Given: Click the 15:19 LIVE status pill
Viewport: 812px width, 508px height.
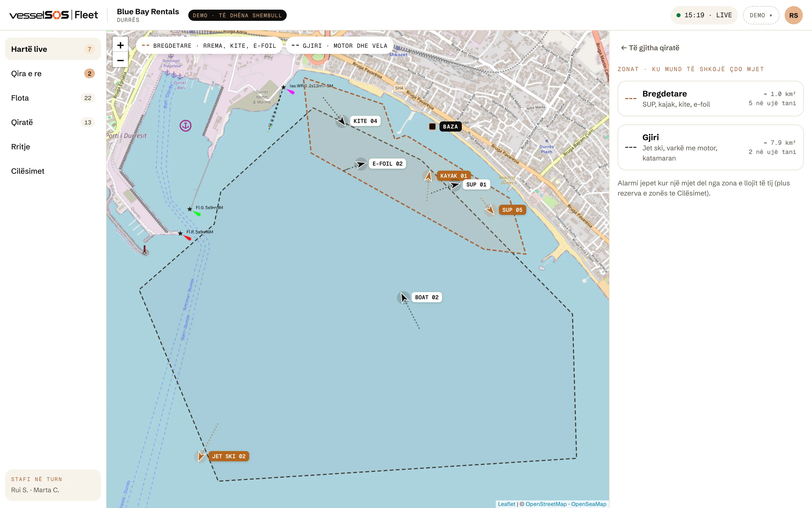Looking at the screenshot, I should point(704,15).
